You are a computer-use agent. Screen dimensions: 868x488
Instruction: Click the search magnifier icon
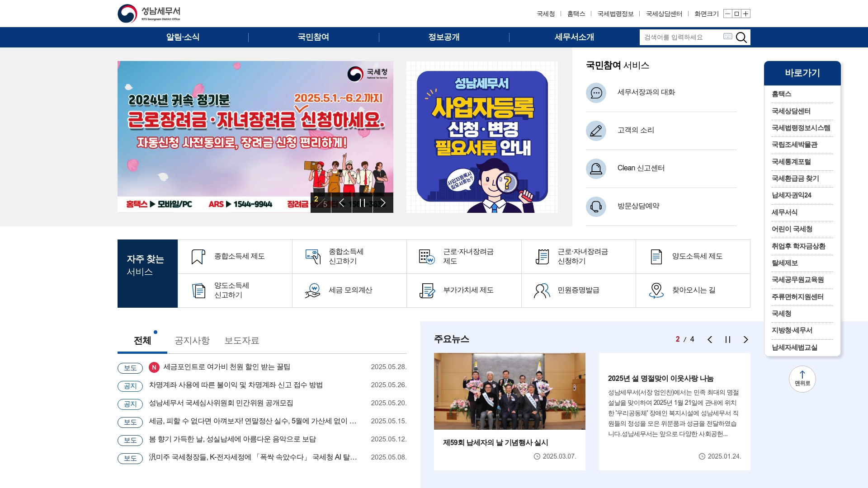coord(741,37)
